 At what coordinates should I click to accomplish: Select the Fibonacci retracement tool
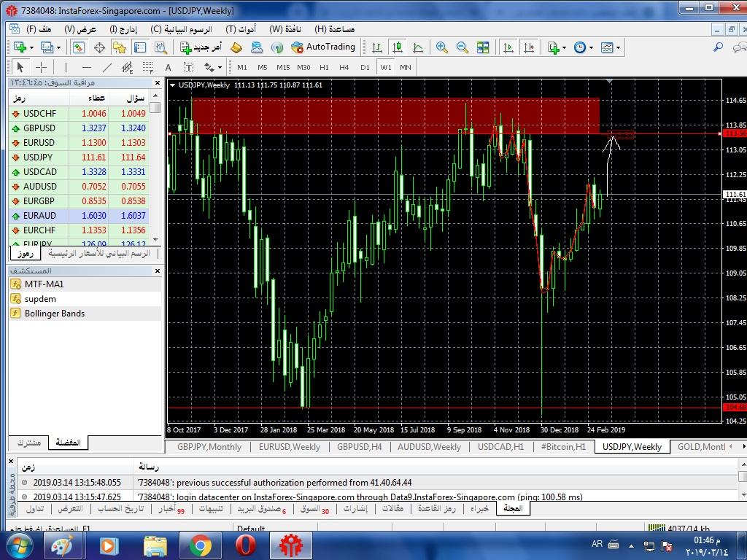click(148, 67)
